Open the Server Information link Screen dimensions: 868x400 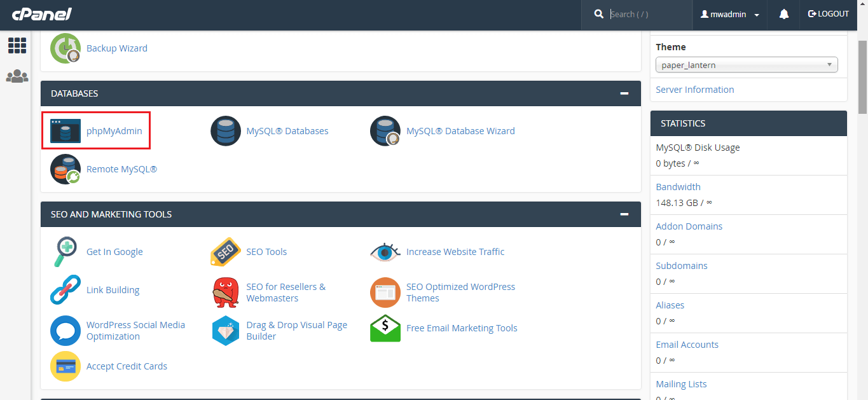(x=694, y=90)
